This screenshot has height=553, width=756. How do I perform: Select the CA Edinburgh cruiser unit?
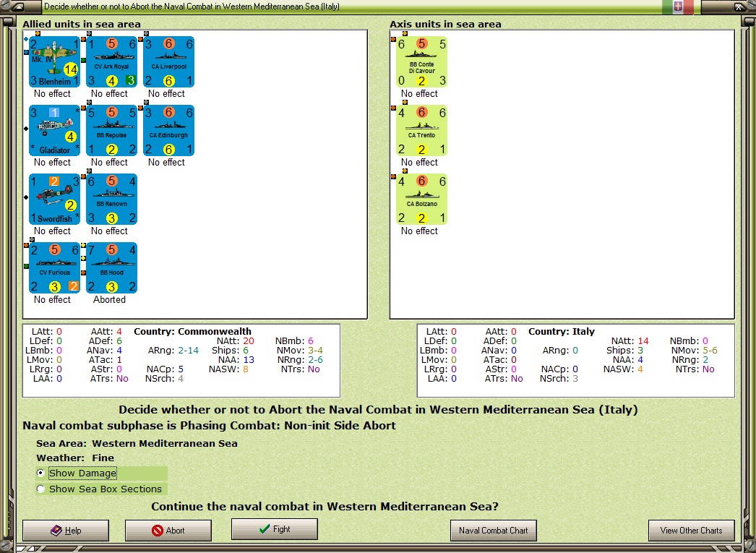[x=168, y=131]
